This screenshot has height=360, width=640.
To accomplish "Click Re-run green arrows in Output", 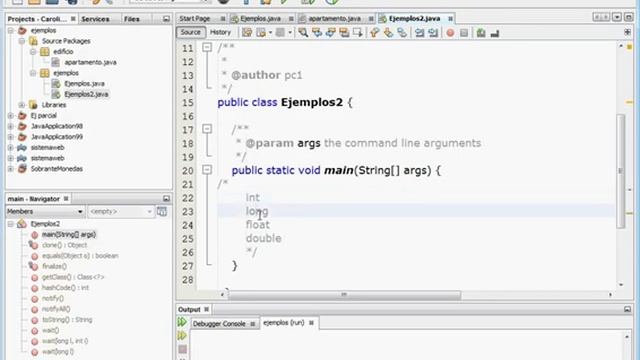I will click(x=182, y=322).
